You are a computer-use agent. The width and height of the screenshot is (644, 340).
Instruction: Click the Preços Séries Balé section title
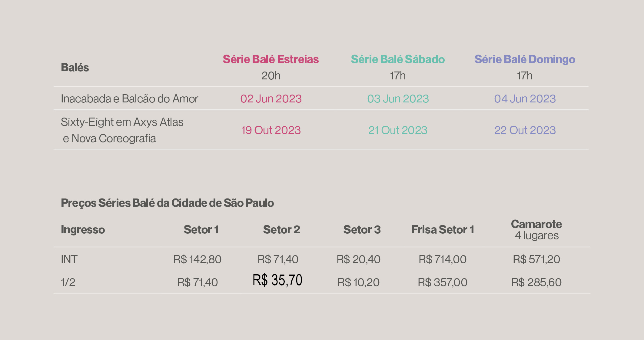point(167,203)
